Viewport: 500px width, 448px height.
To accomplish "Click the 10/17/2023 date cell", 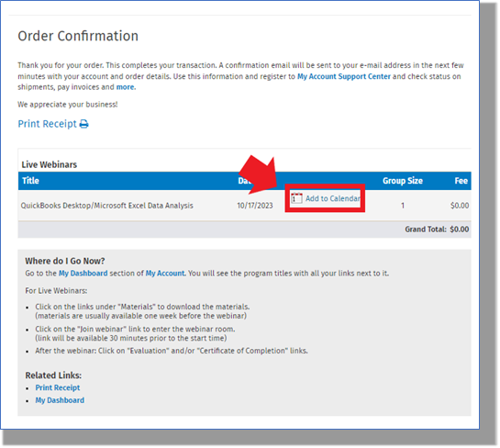I will (x=255, y=206).
